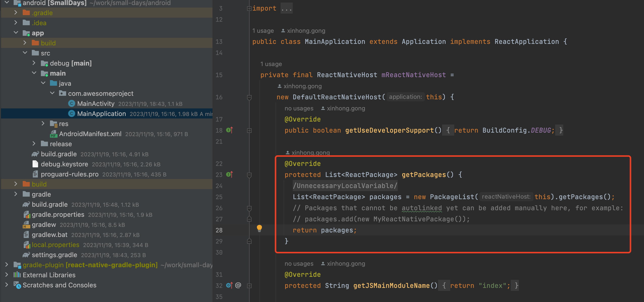644x302 pixels.
Task: Expand the gradle-plugin module
Action: pos(7,264)
